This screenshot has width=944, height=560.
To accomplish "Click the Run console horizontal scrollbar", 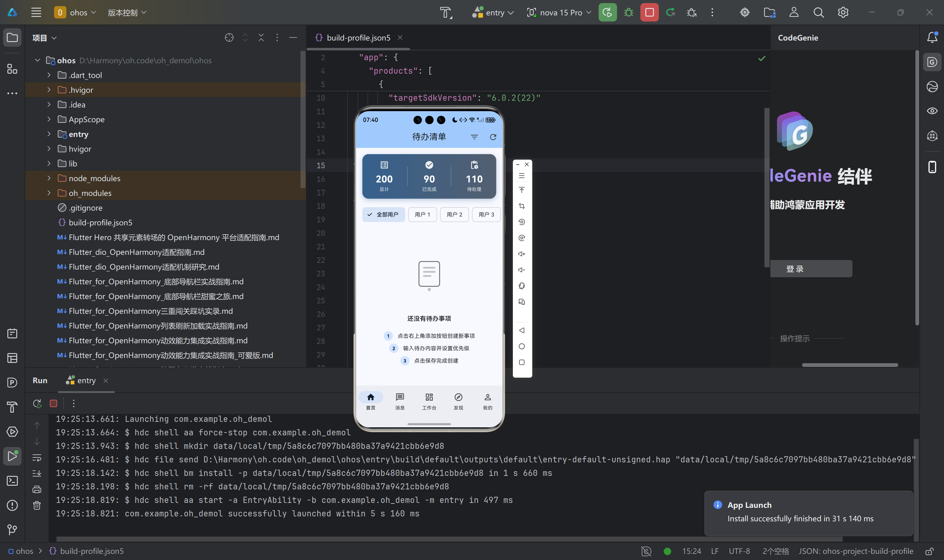I will tap(449, 539).
